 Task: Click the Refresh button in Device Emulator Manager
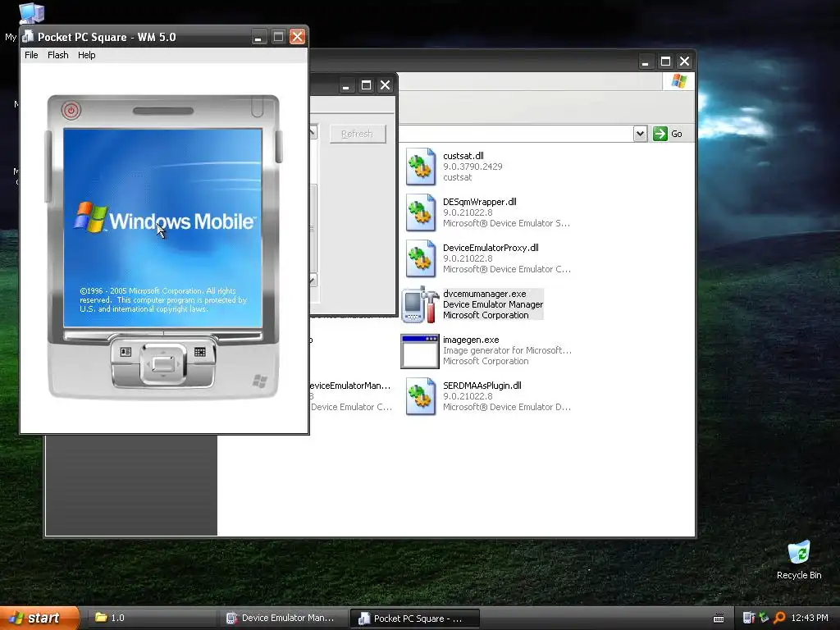(358, 134)
